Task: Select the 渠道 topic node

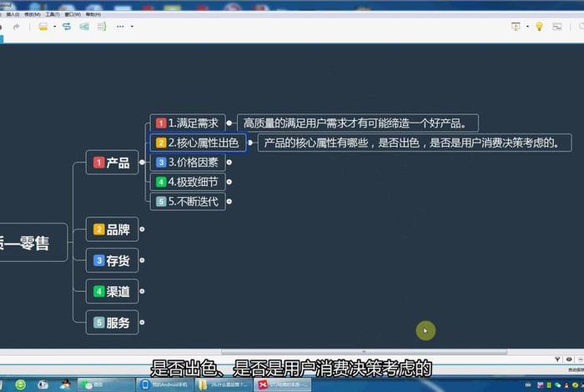Action: [112, 291]
